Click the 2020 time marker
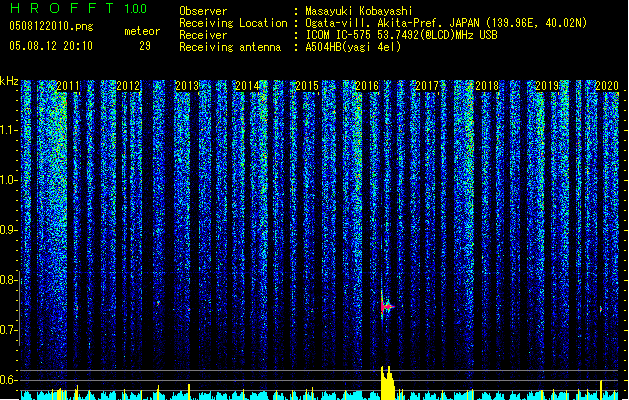 tap(607, 86)
